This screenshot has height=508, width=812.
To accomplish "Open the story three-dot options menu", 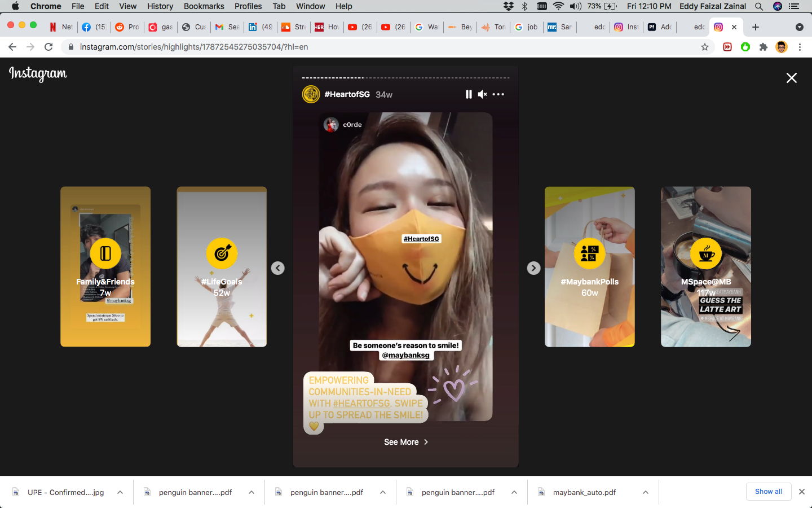I will tap(498, 94).
